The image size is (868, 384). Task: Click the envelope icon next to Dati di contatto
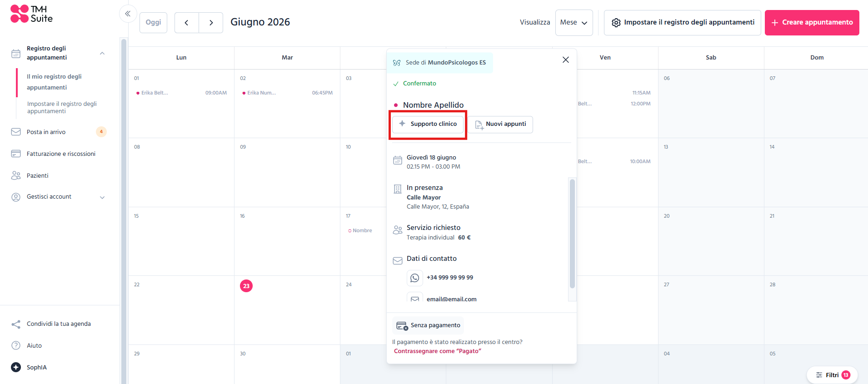pyautogui.click(x=398, y=261)
